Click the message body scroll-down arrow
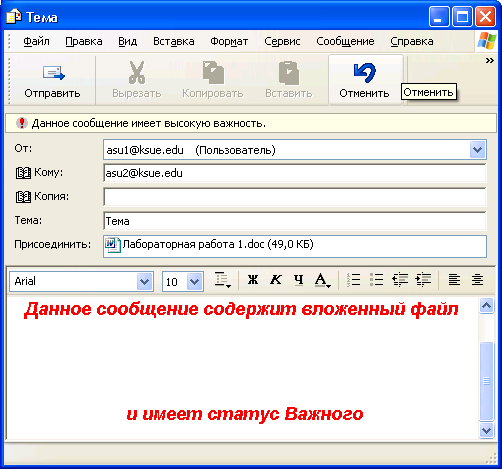 486,430
